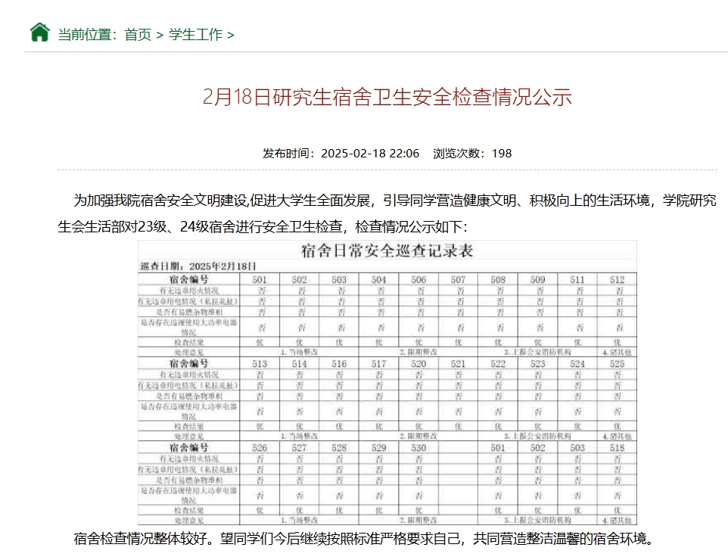Click the closing paragraph starting with 宿舍检查情况整体较好

[363, 539]
